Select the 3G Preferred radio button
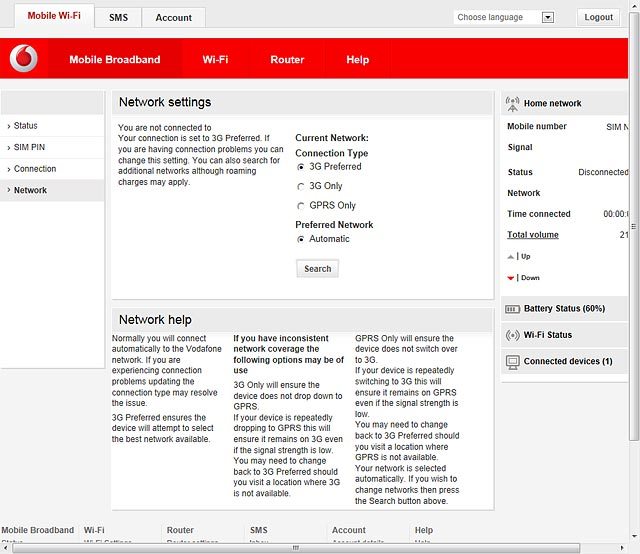Image resolution: width=640 pixels, height=554 pixels. [301, 167]
